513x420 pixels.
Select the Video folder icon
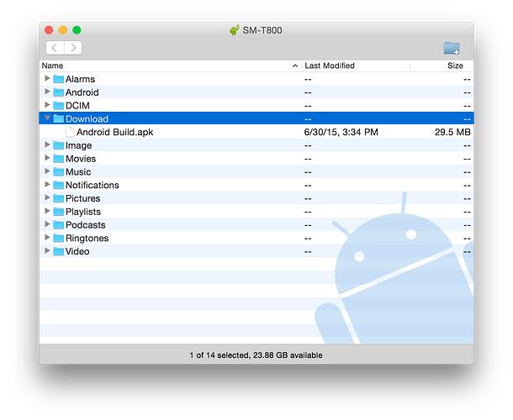pos(59,251)
